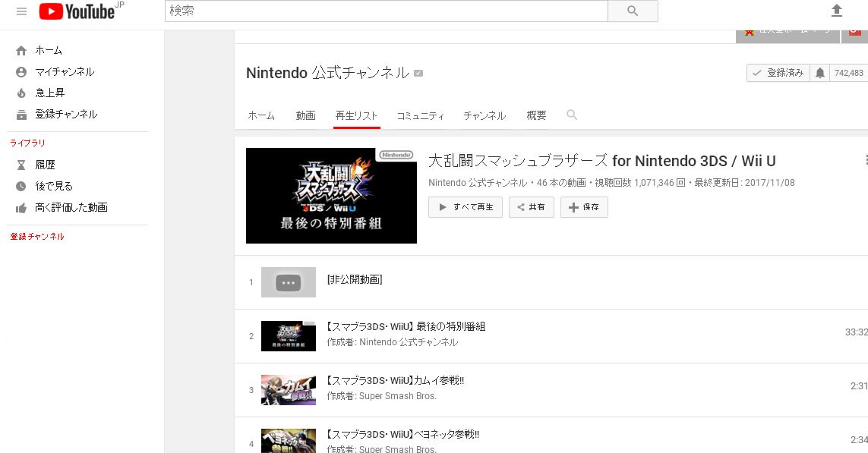Click sidebar マイチャンネル link
Image resolution: width=868 pixels, height=453 pixels.
click(x=65, y=72)
